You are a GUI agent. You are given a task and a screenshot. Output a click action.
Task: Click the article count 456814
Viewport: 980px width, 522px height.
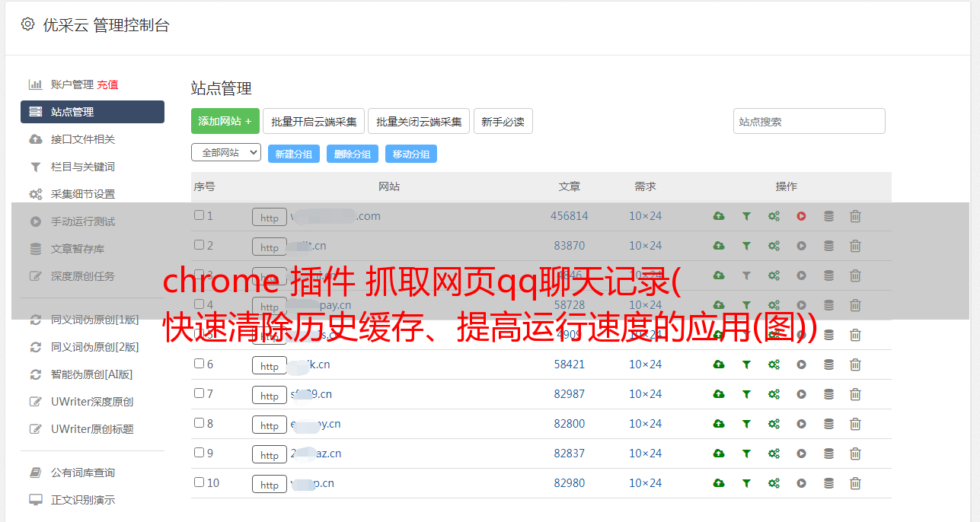[x=570, y=216]
